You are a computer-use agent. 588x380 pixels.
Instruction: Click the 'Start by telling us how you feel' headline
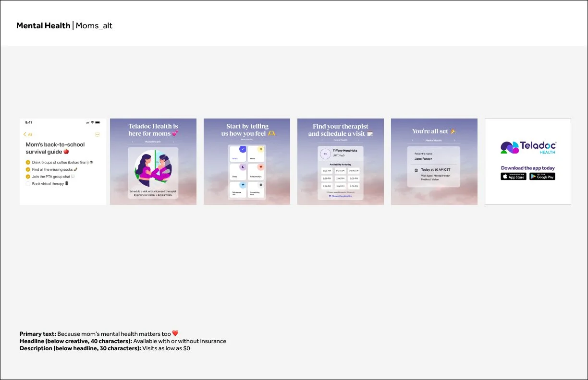point(248,130)
